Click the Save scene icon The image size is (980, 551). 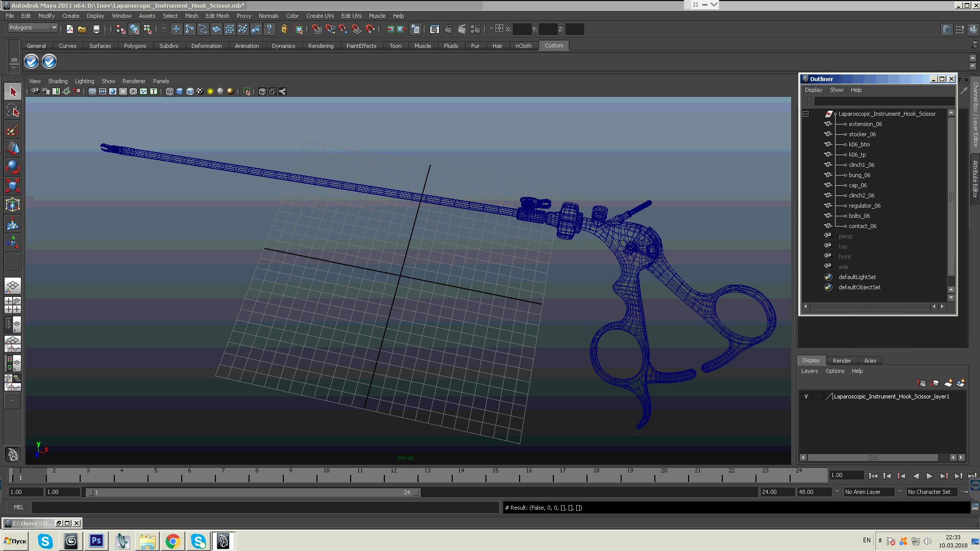pyautogui.click(x=96, y=29)
